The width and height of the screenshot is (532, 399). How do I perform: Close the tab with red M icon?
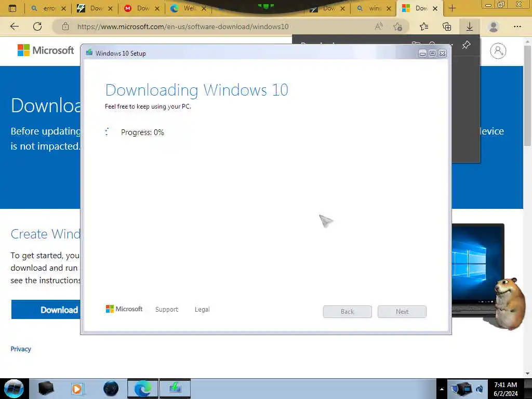157,8
